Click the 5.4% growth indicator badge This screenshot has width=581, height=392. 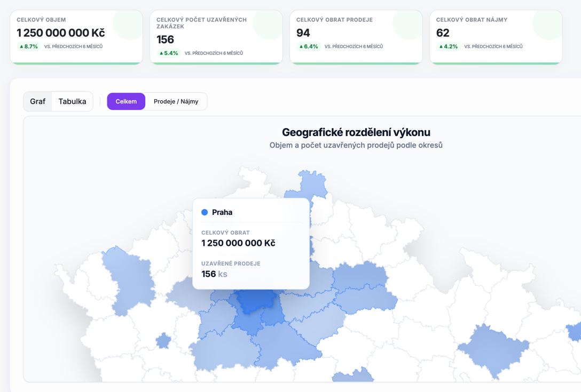pyautogui.click(x=168, y=53)
